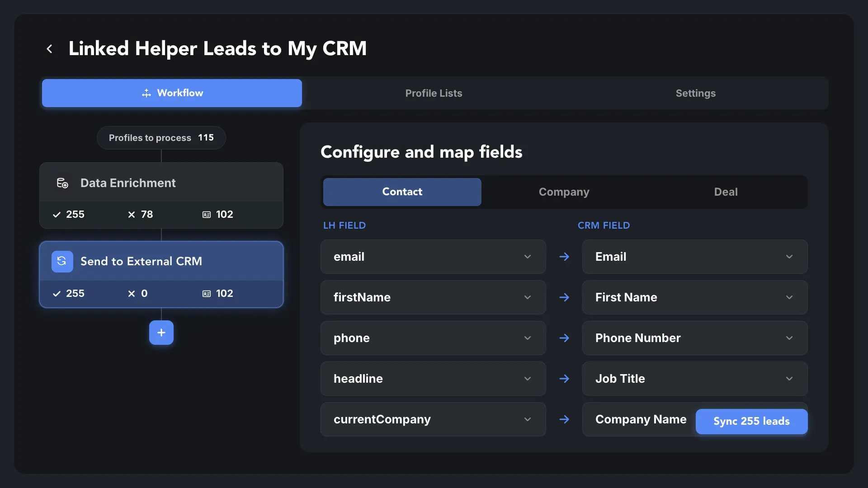Open the First Name CRM field dropdown
The image size is (868, 488).
coord(695,297)
